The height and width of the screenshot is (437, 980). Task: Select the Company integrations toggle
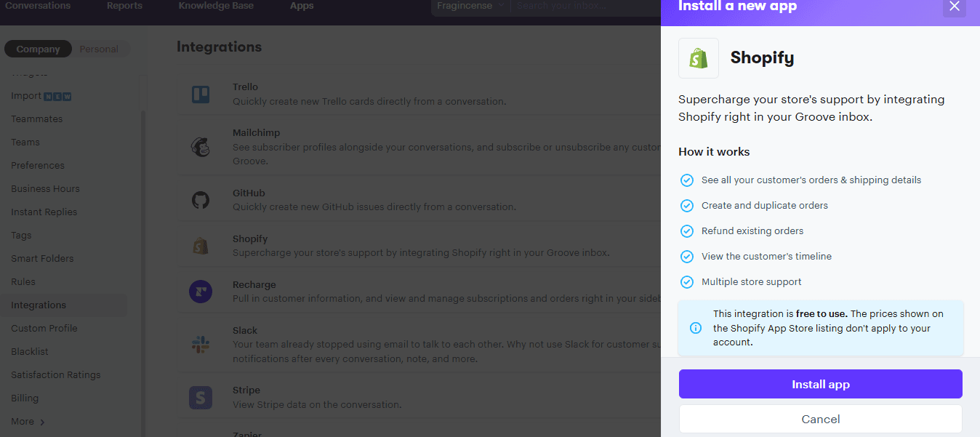38,49
